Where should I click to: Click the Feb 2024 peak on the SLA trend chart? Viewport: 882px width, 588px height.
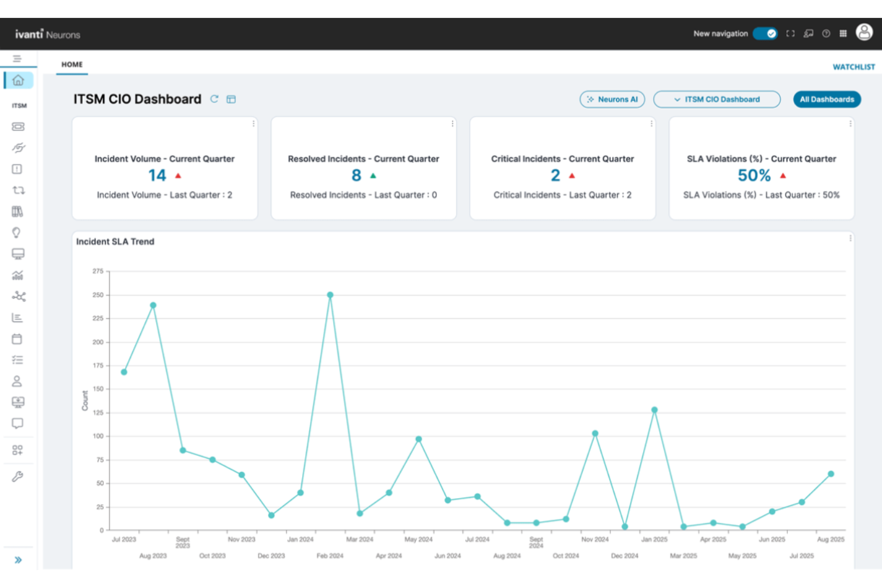pyautogui.click(x=330, y=294)
